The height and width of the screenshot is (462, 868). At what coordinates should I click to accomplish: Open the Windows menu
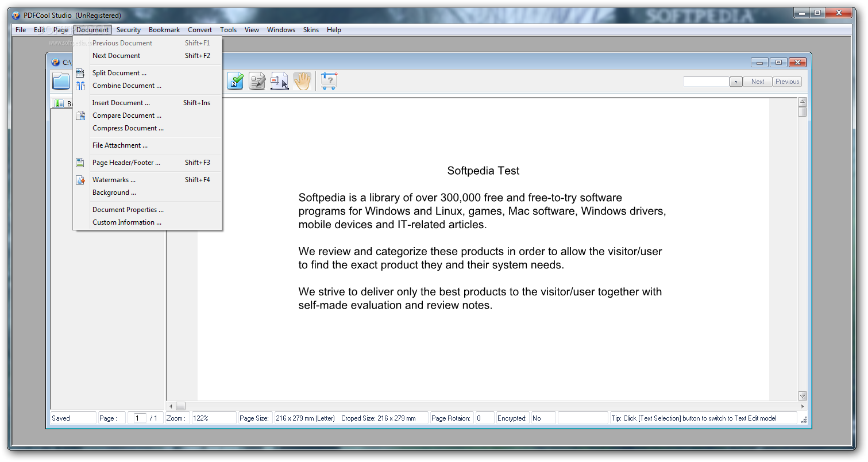coord(281,30)
